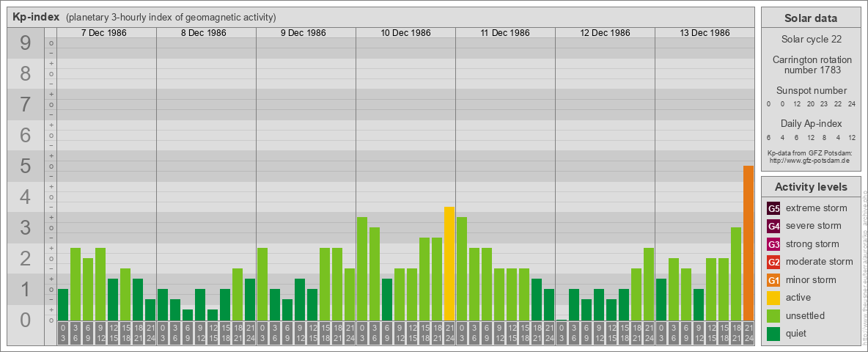
Task: Click the 0-3 time label under 7 Dec 1986
Action: [63, 334]
